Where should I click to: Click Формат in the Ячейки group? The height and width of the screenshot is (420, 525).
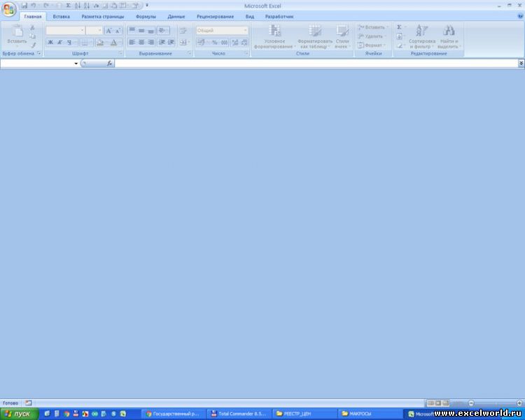coord(372,45)
